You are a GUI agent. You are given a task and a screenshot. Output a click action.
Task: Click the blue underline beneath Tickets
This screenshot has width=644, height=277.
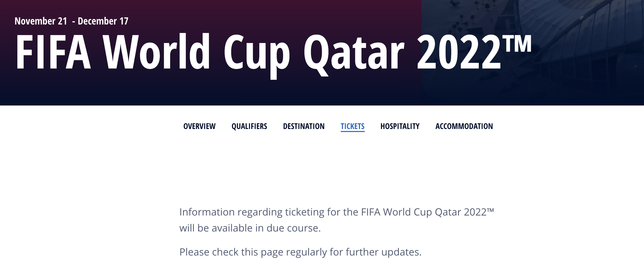pyautogui.click(x=352, y=131)
